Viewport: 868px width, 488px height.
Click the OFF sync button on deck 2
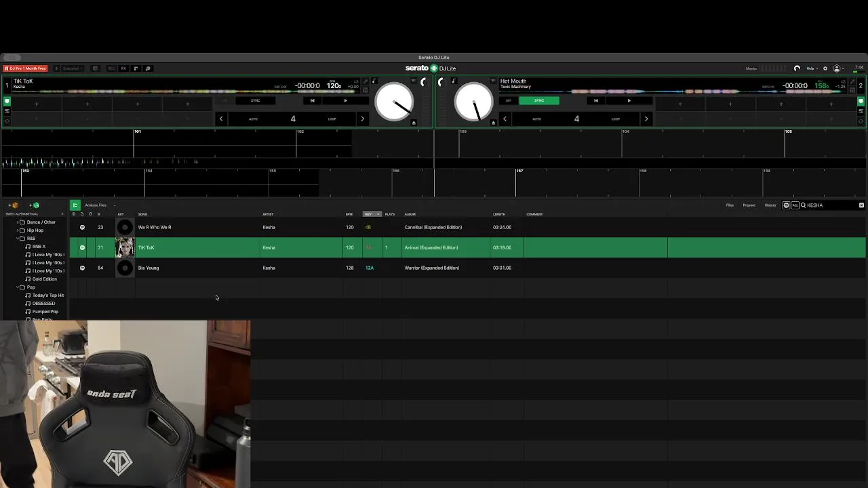509,100
